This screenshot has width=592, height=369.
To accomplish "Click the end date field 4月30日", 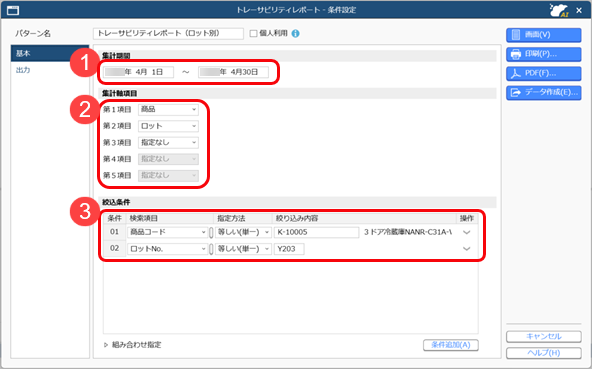I will tap(233, 72).
